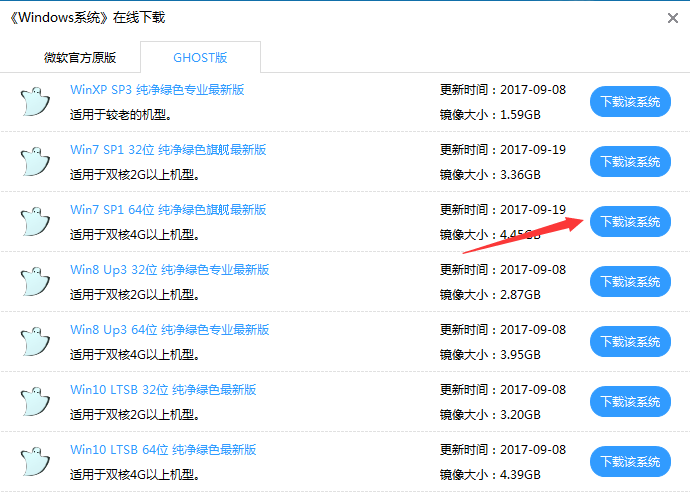Download the WinXP SP3 system
The image size is (690, 501).
(630, 102)
